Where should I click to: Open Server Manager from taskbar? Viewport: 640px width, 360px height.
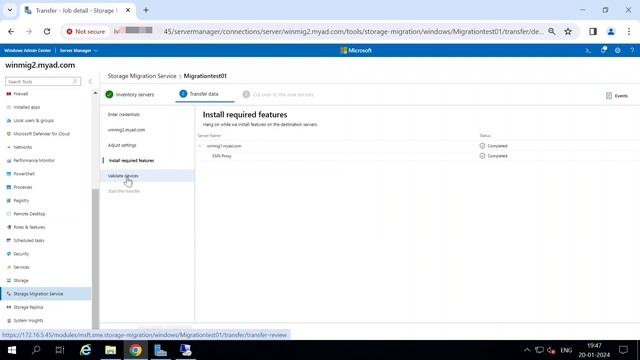[x=160, y=350]
